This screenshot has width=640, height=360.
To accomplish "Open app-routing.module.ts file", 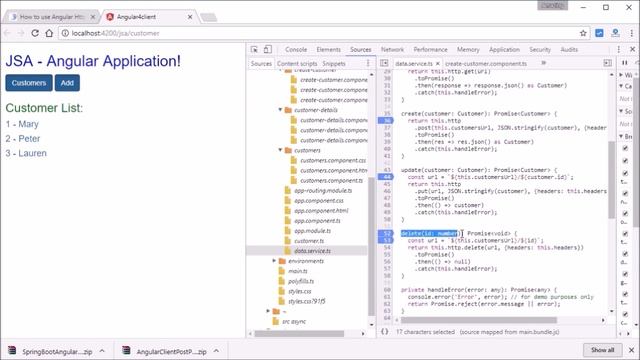I will tap(323, 191).
